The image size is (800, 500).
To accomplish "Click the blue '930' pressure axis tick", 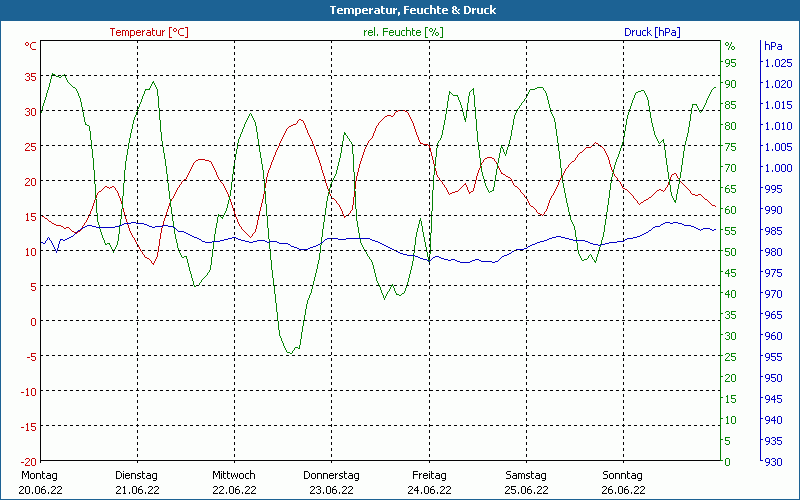I will pos(773,462).
